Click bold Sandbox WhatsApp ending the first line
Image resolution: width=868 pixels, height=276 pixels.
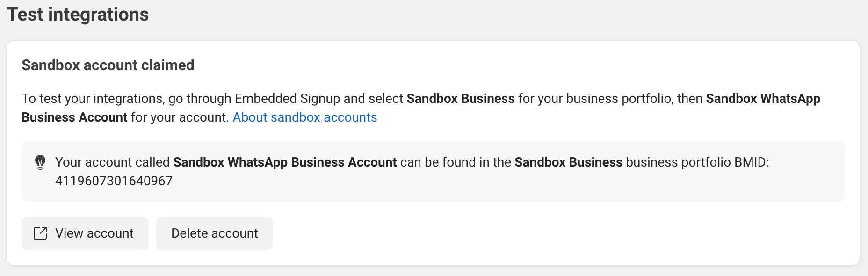[763, 98]
